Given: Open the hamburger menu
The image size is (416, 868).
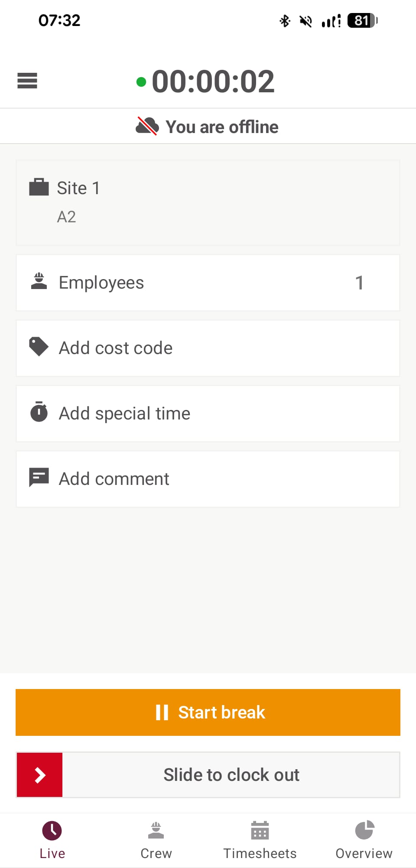Looking at the screenshot, I should [x=27, y=81].
